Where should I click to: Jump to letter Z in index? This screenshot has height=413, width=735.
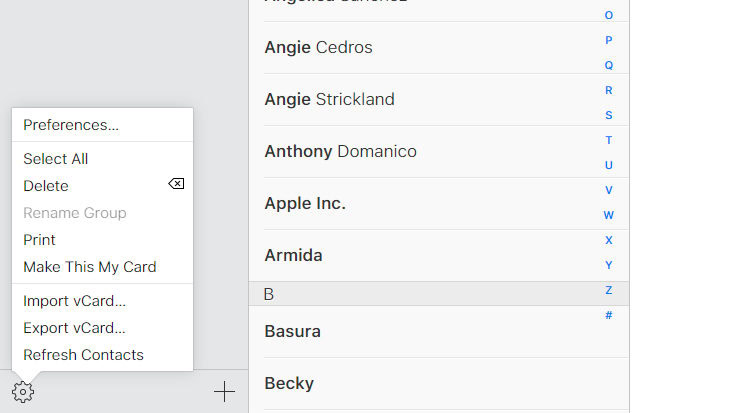609,290
